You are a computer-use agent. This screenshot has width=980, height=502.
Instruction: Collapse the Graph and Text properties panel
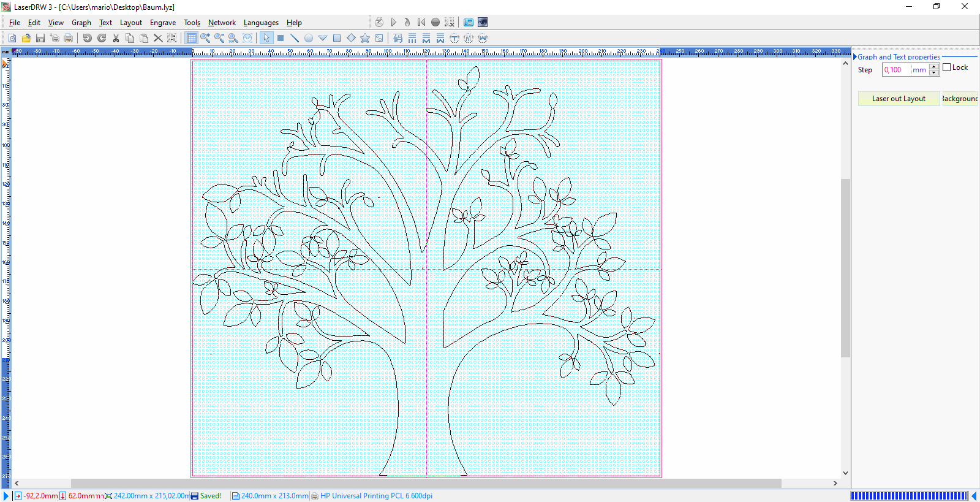(x=855, y=57)
